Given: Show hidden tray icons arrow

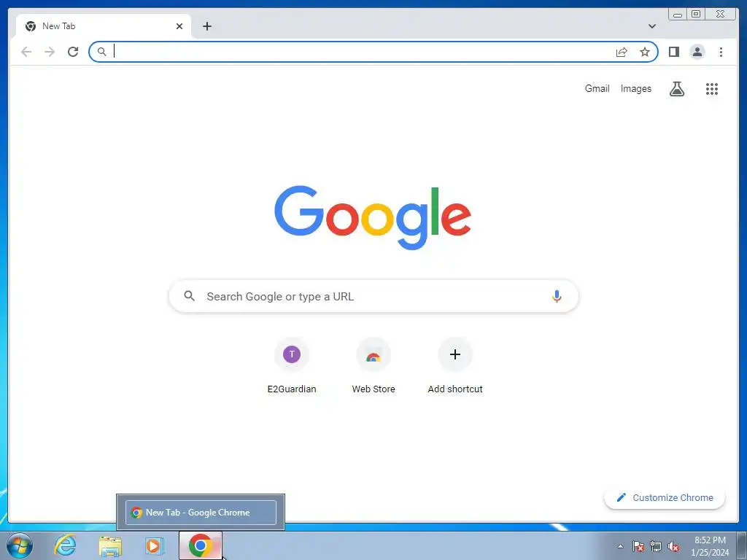Looking at the screenshot, I should (x=620, y=546).
